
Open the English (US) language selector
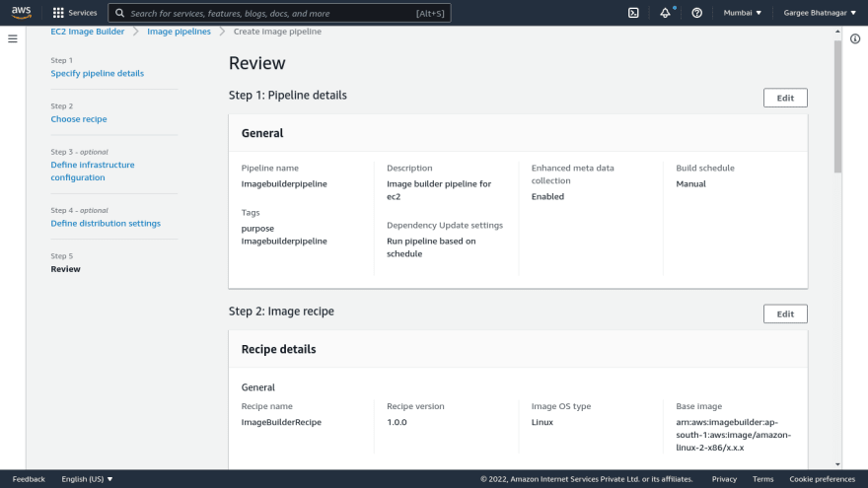87,479
